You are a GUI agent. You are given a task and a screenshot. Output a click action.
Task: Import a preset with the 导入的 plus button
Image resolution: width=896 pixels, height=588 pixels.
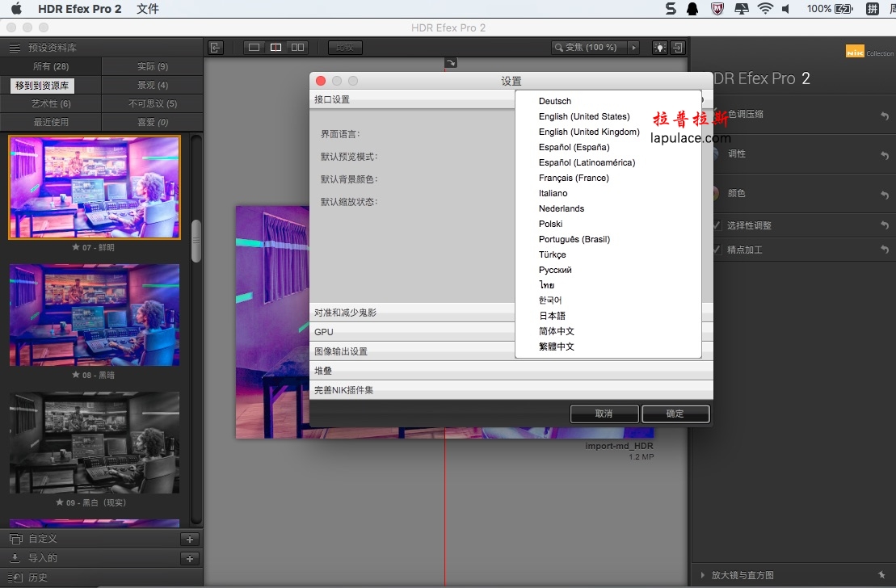click(190, 558)
